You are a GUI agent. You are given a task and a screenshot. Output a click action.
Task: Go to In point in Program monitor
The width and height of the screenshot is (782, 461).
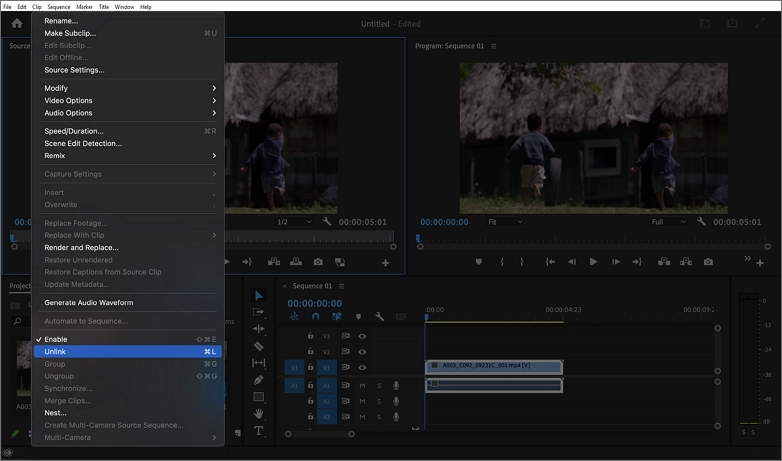coord(550,262)
